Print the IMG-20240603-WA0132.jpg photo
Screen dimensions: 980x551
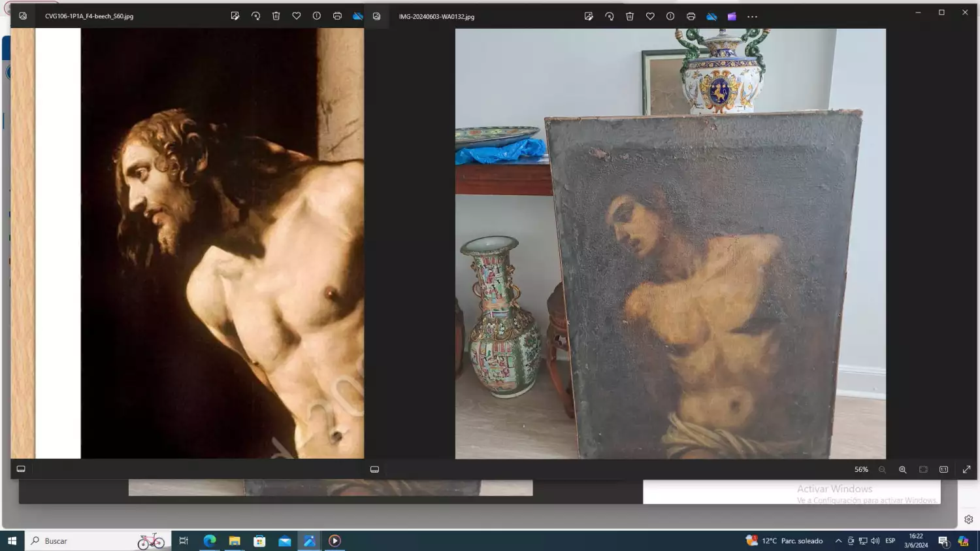691,16
